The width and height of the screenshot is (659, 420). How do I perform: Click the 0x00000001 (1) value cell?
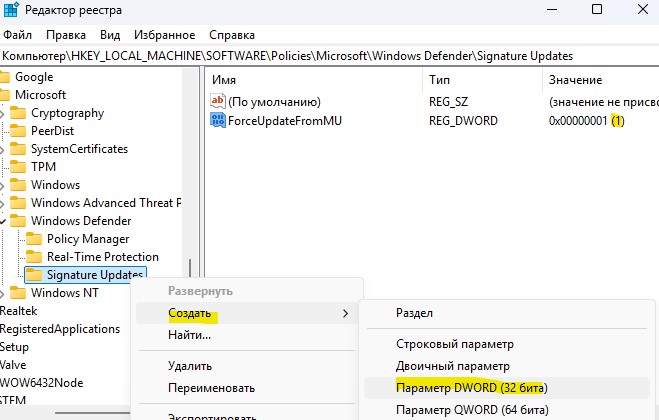[586, 121]
